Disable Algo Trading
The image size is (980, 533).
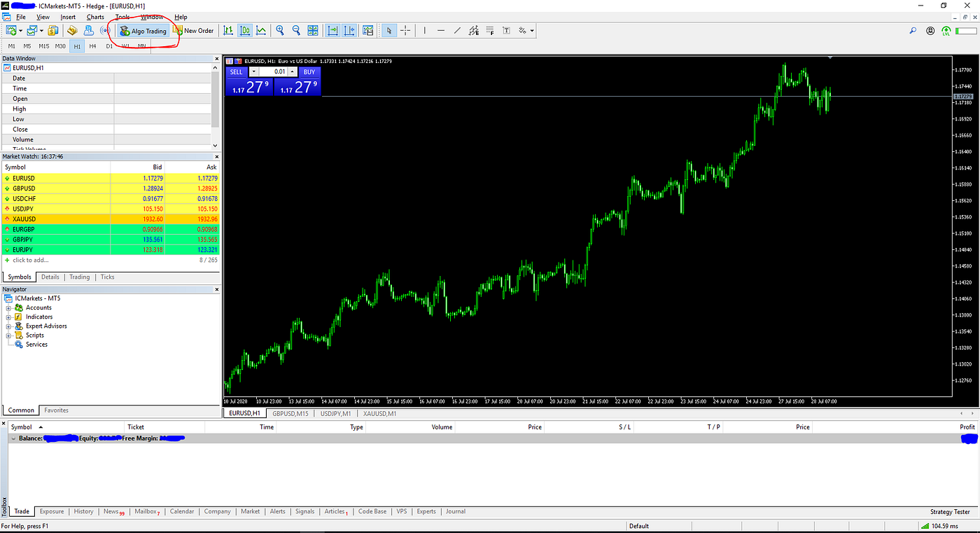[143, 30]
